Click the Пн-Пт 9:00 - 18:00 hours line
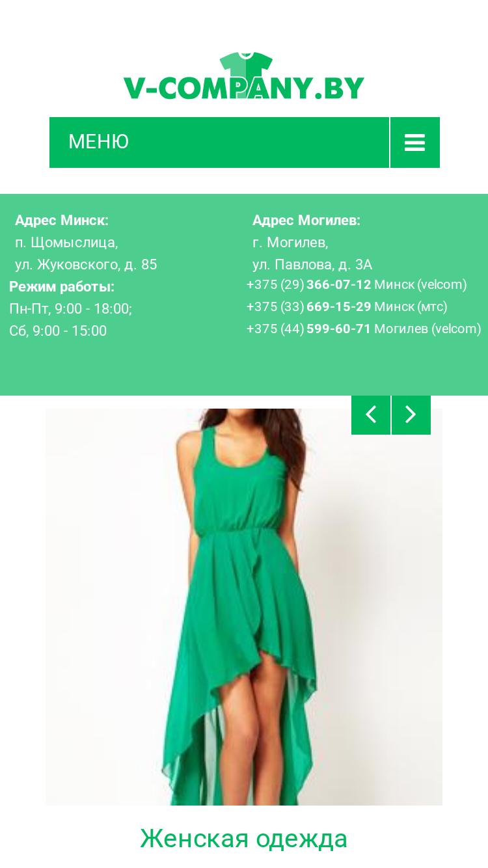This screenshot has height=868, width=488. [x=71, y=309]
